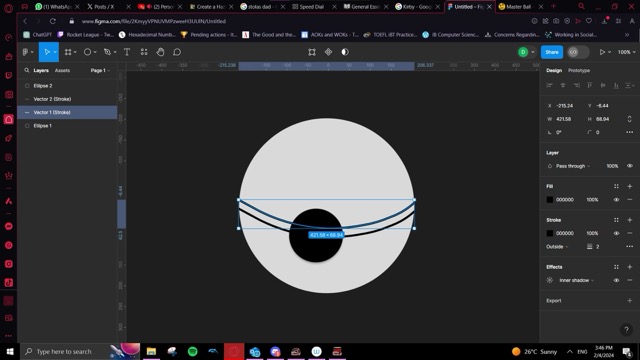This screenshot has height=360, width=640.
Task: Click the Create component icon
Action: point(328,52)
